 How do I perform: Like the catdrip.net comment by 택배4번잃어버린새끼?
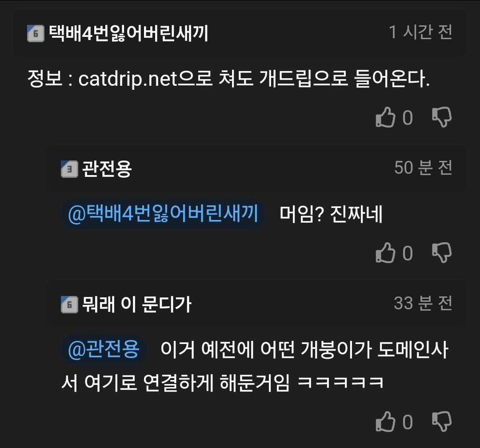(385, 117)
